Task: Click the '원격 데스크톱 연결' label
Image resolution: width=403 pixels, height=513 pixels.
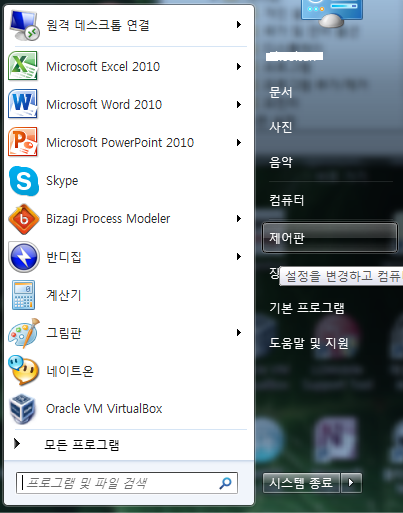Action: 98,25
